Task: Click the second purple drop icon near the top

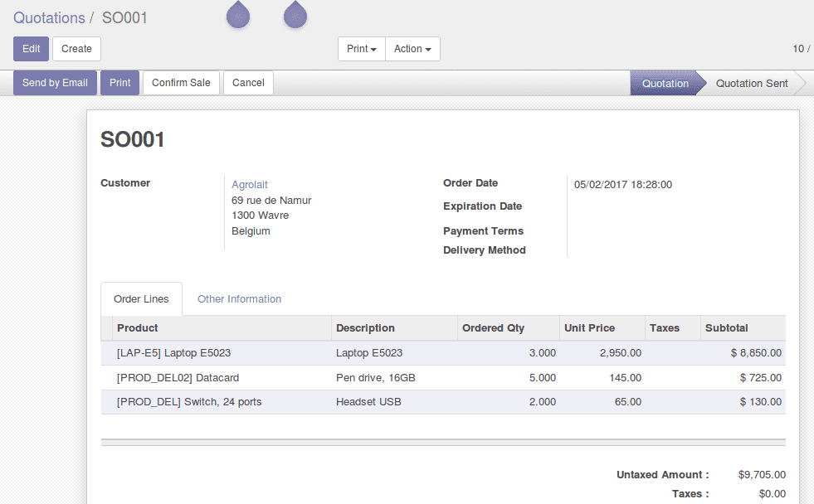Action: [x=295, y=16]
